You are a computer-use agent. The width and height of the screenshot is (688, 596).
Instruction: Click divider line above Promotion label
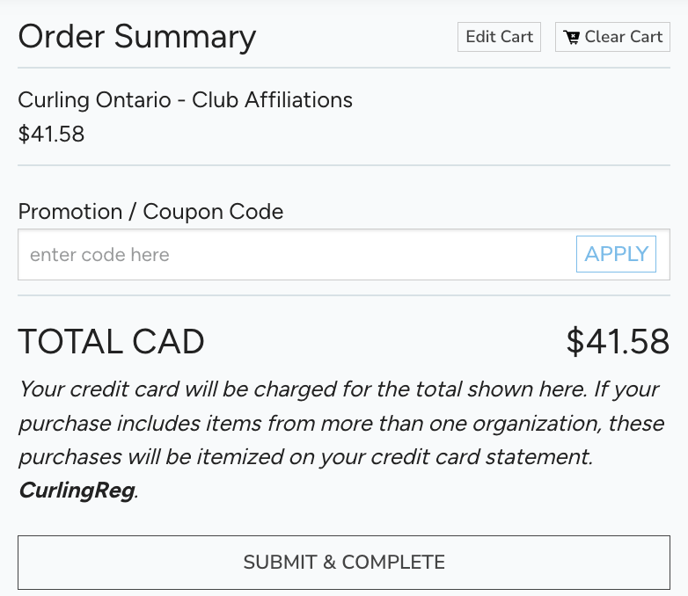(344, 166)
